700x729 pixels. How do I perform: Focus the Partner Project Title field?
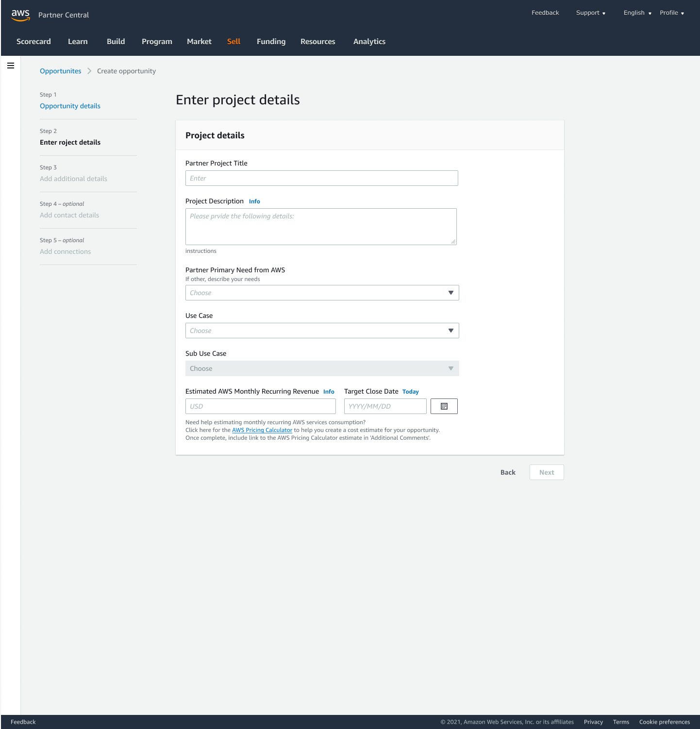322,178
